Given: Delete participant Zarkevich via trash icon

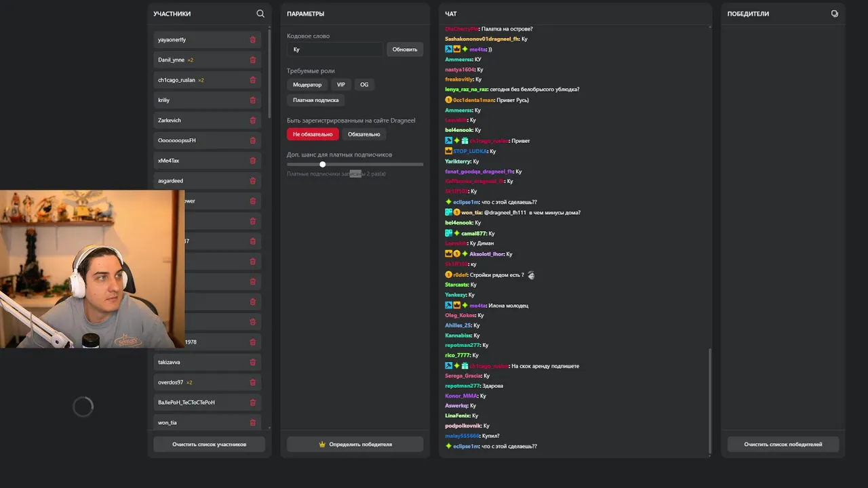Looking at the screenshot, I should pyautogui.click(x=253, y=121).
